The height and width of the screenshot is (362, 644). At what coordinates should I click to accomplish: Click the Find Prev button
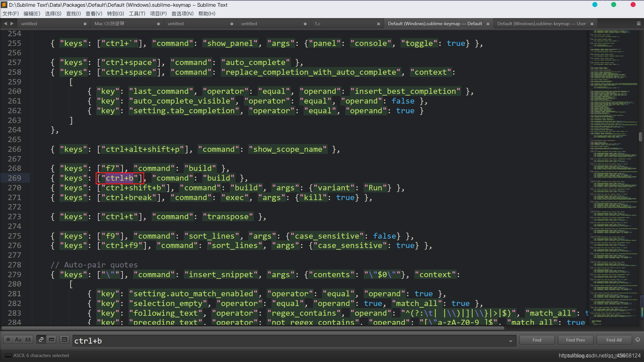click(575, 340)
